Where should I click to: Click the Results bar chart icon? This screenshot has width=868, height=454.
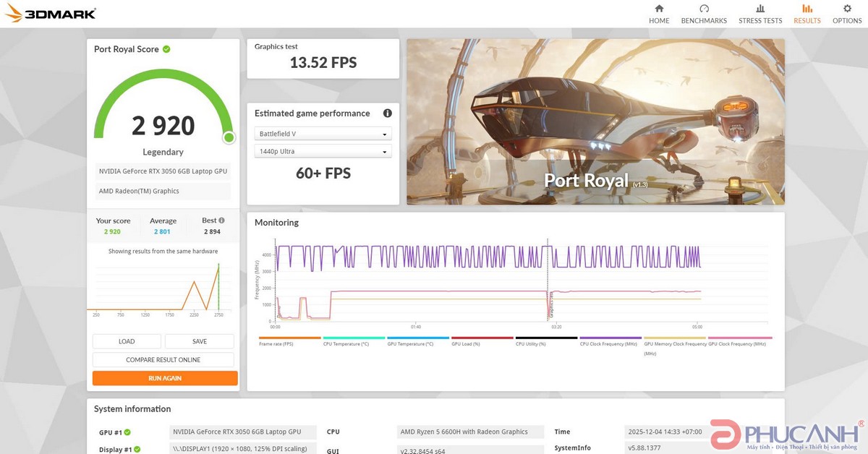[807, 9]
